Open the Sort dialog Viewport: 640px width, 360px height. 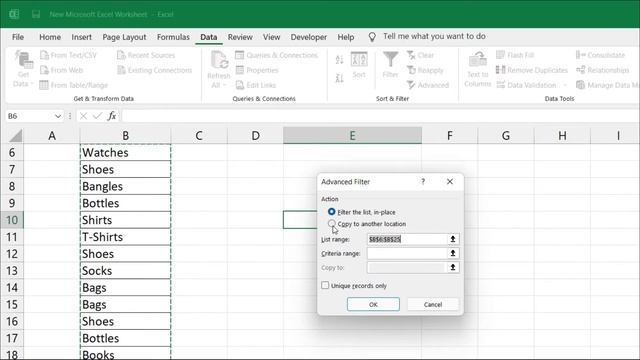359,64
